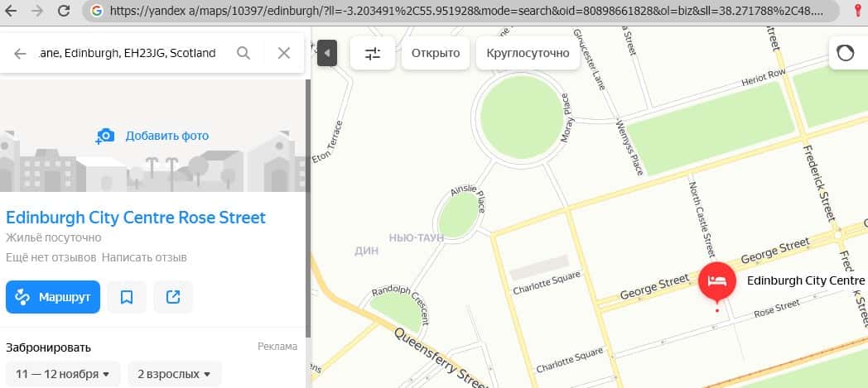The image size is (868, 388).
Task: Click Moray Place label on map
Action: pos(565,118)
